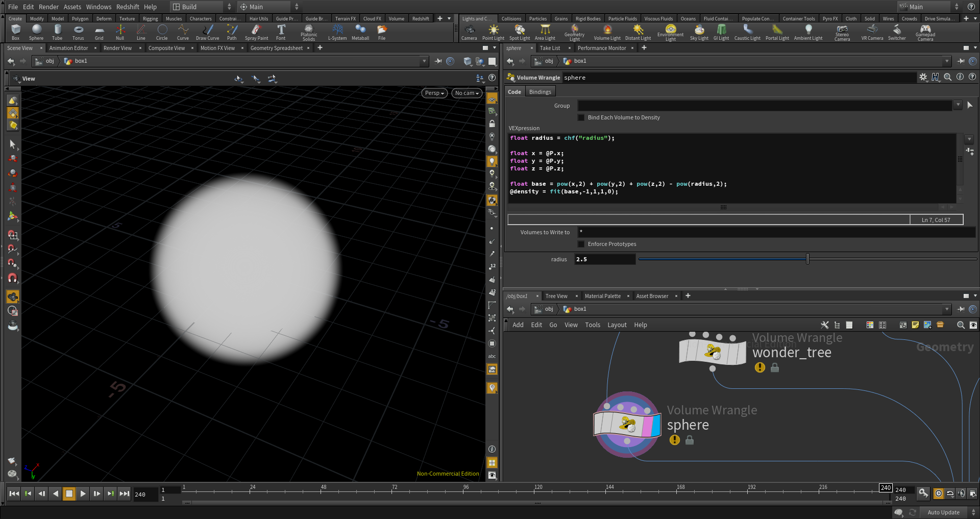Screen dimensions: 980x519
Task: Switch to the Bindings tab
Action: coord(540,92)
